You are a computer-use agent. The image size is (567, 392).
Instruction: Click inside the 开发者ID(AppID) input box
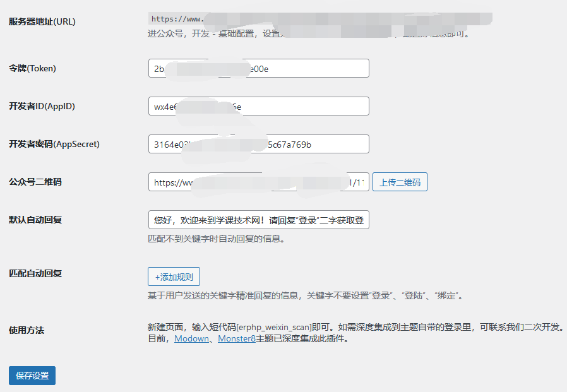[258, 106]
